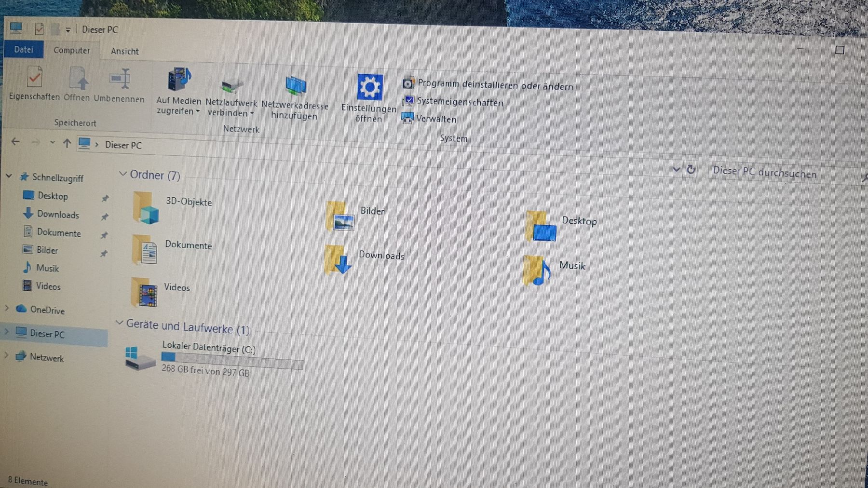The height and width of the screenshot is (488, 868).
Task: Select the Musik folder icon in main pane
Action: click(537, 270)
